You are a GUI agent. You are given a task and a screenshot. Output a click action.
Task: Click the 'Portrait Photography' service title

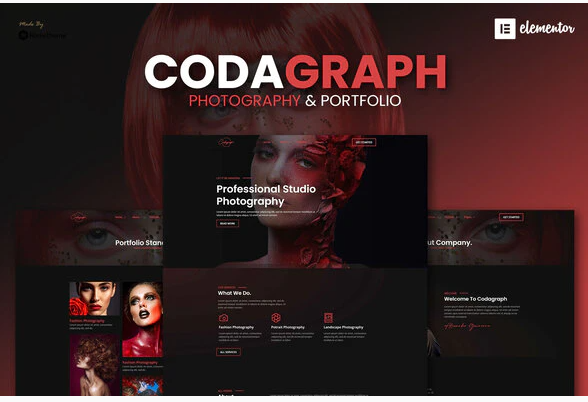(x=288, y=327)
